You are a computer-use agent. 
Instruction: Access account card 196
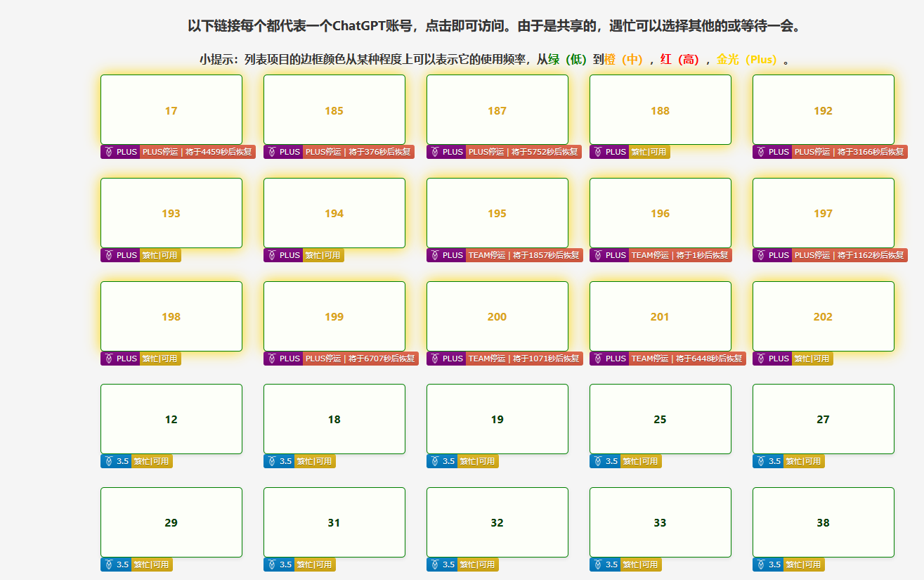pos(661,213)
